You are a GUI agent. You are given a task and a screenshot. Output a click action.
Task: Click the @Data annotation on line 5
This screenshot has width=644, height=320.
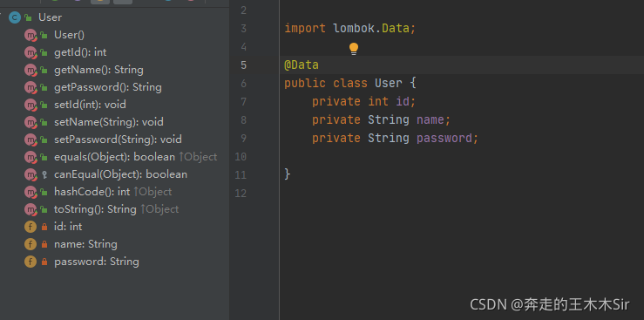pos(302,65)
